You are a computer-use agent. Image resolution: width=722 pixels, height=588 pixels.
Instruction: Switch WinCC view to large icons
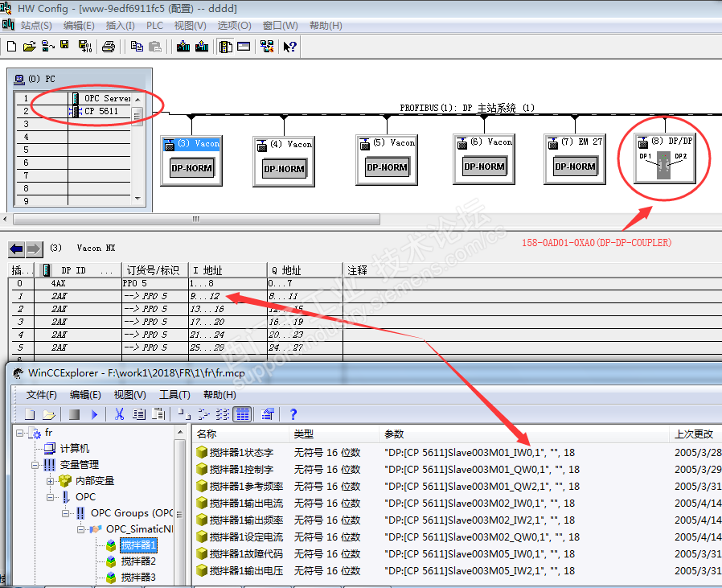184,414
